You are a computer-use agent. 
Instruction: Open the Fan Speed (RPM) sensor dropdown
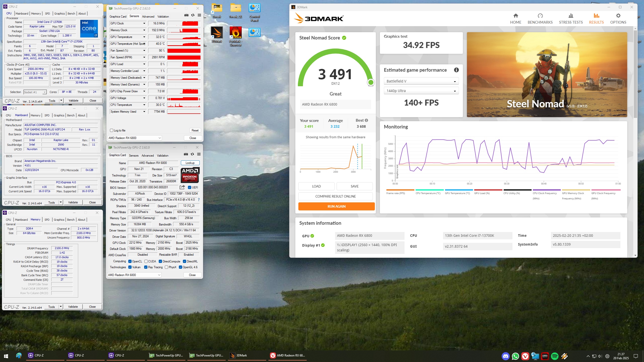[x=144, y=57]
